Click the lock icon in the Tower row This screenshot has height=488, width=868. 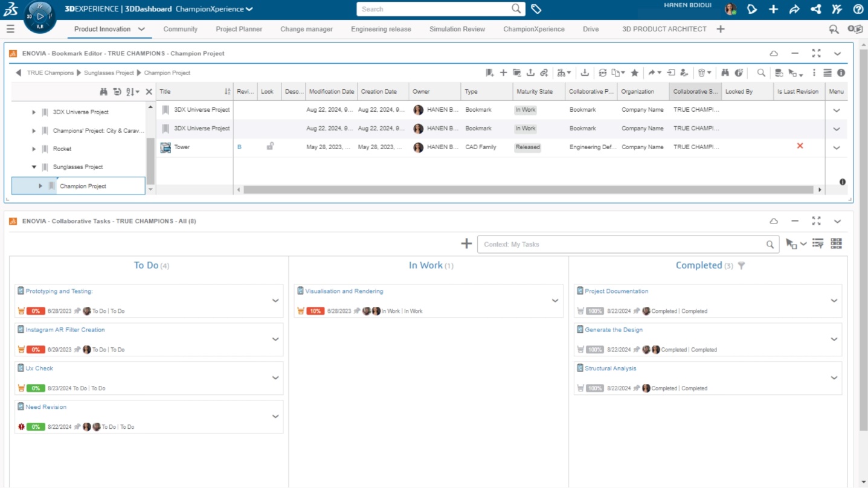tap(270, 146)
